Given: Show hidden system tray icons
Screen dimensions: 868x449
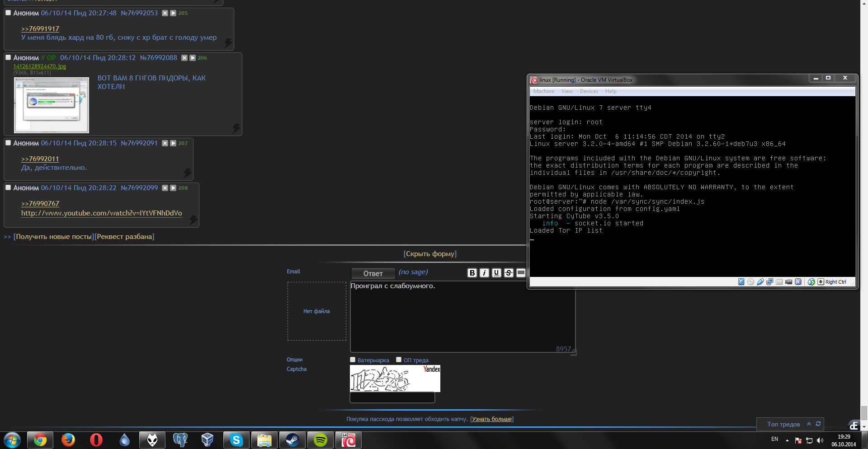Looking at the screenshot, I should click(x=787, y=440).
